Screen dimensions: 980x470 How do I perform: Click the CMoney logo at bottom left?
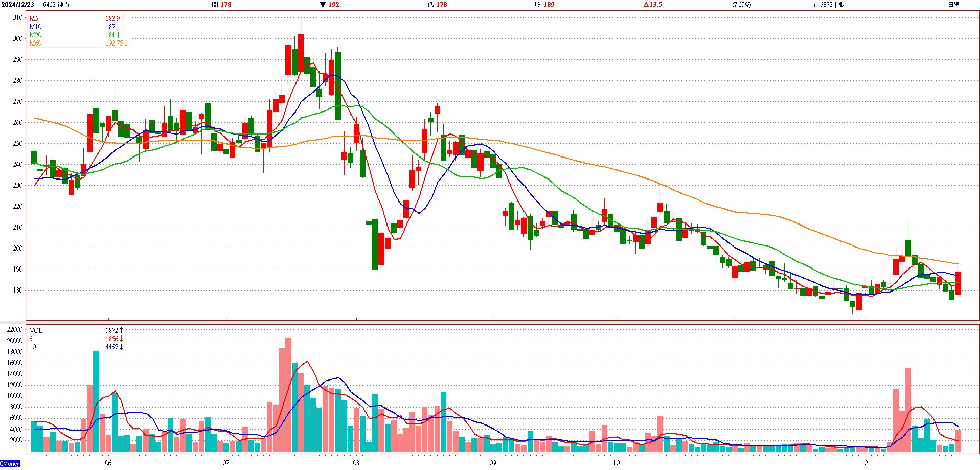click(x=10, y=464)
